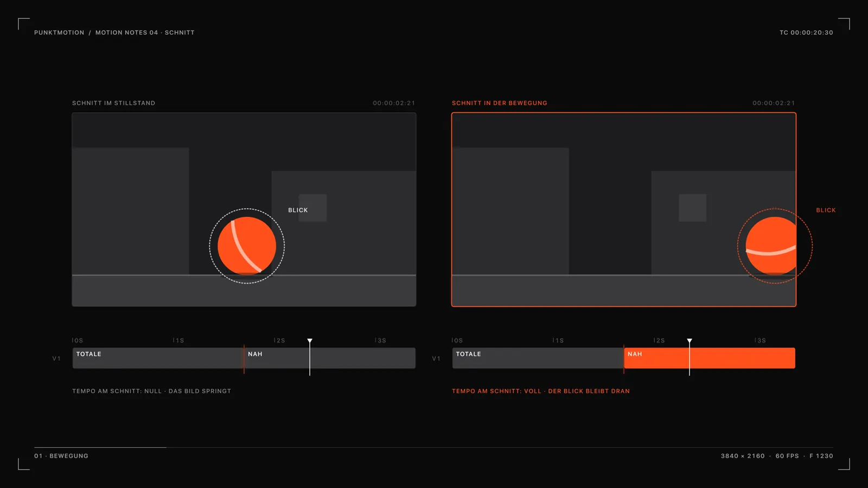Click the V1 track label, left timeline
The image size is (868, 488).
[x=56, y=358]
